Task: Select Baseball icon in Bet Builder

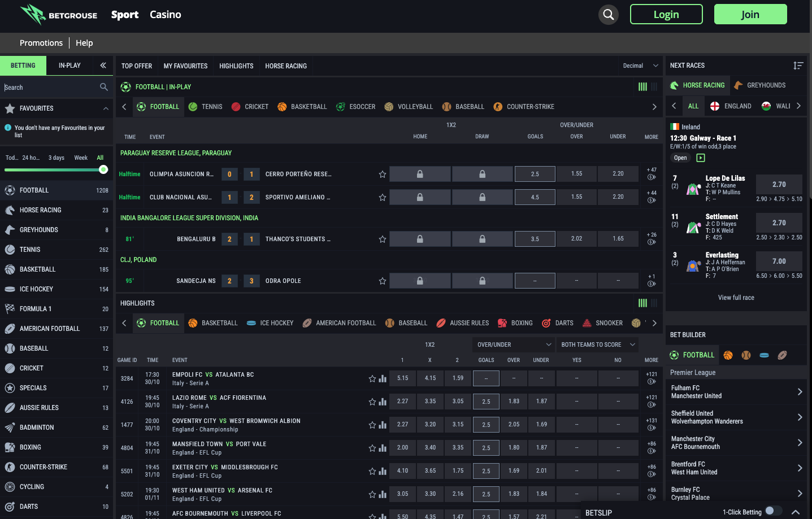Action: pyautogui.click(x=746, y=355)
